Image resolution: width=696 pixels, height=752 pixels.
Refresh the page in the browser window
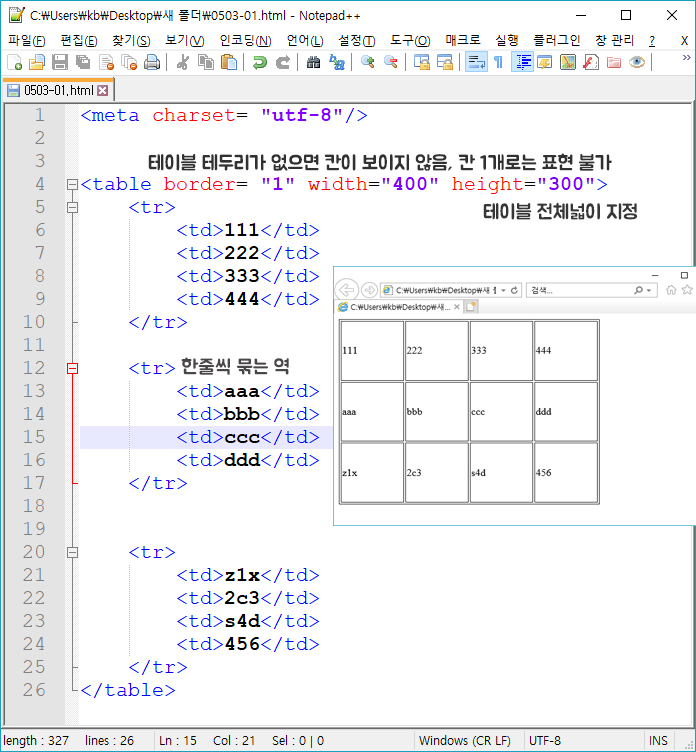pyautogui.click(x=514, y=290)
